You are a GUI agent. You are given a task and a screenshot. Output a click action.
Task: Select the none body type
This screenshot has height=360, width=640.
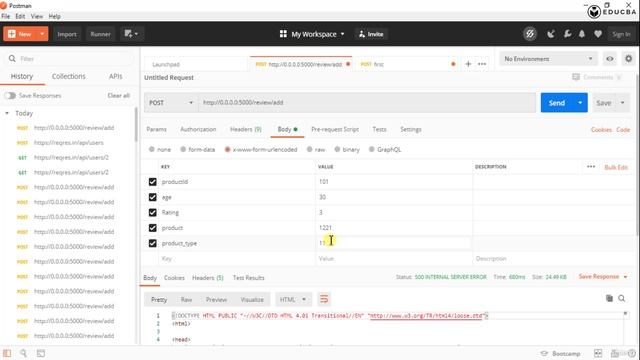(x=152, y=149)
